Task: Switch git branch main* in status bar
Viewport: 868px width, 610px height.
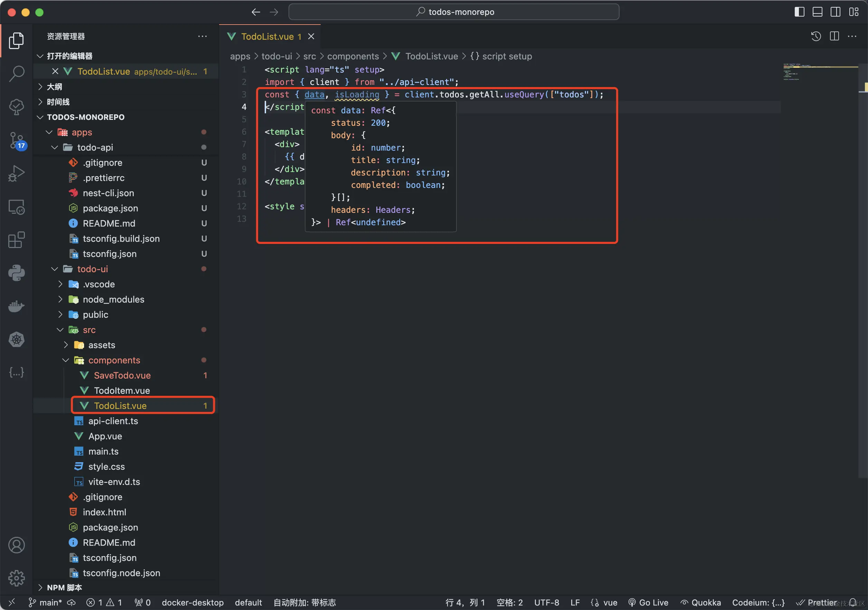Action: (45, 602)
